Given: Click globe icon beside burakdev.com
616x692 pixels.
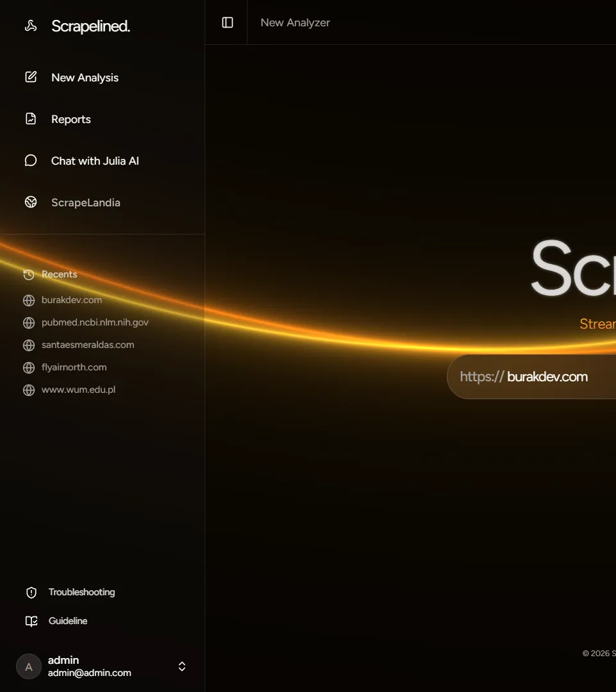Looking at the screenshot, I should pyautogui.click(x=29, y=301).
